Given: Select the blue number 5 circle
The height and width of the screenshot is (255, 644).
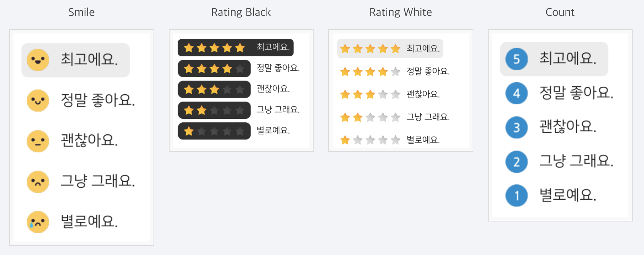Looking at the screenshot, I should pos(516,59).
